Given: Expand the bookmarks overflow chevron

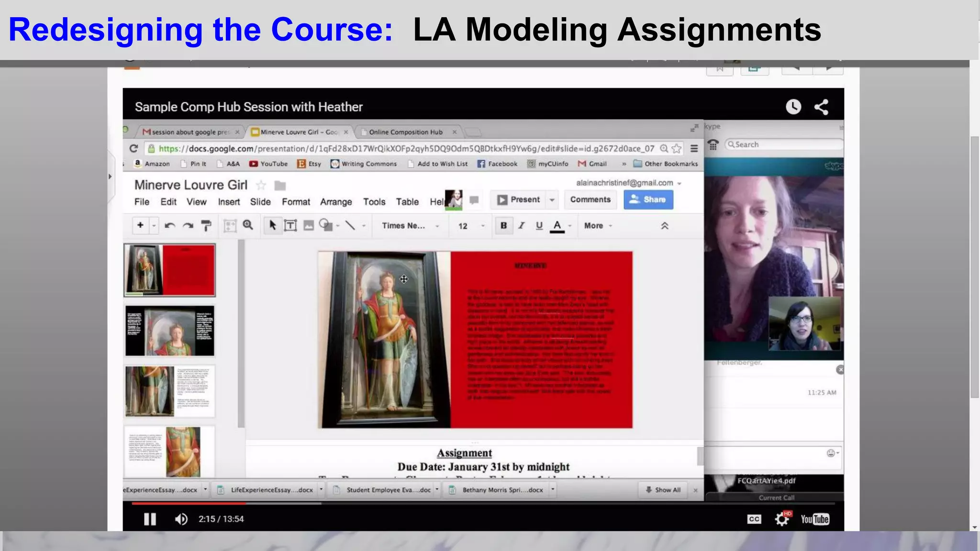Looking at the screenshot, I should click(624, 164).
